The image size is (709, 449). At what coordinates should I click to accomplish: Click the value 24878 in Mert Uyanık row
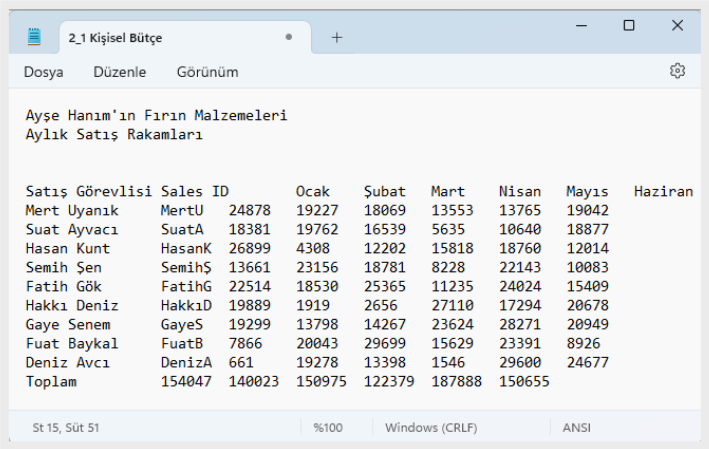(x=249, y=210)
